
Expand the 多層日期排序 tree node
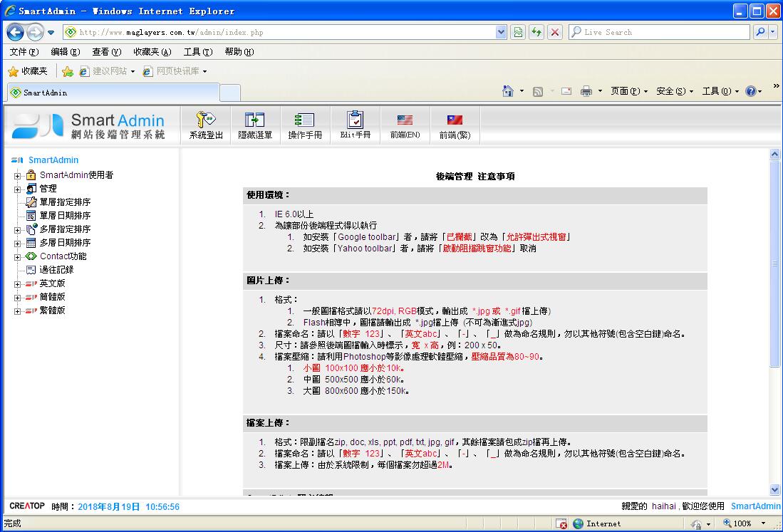coord(18,244)
